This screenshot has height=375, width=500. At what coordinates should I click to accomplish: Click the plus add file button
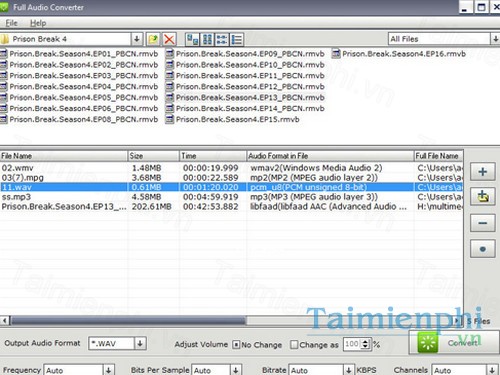tap(482, 172)
